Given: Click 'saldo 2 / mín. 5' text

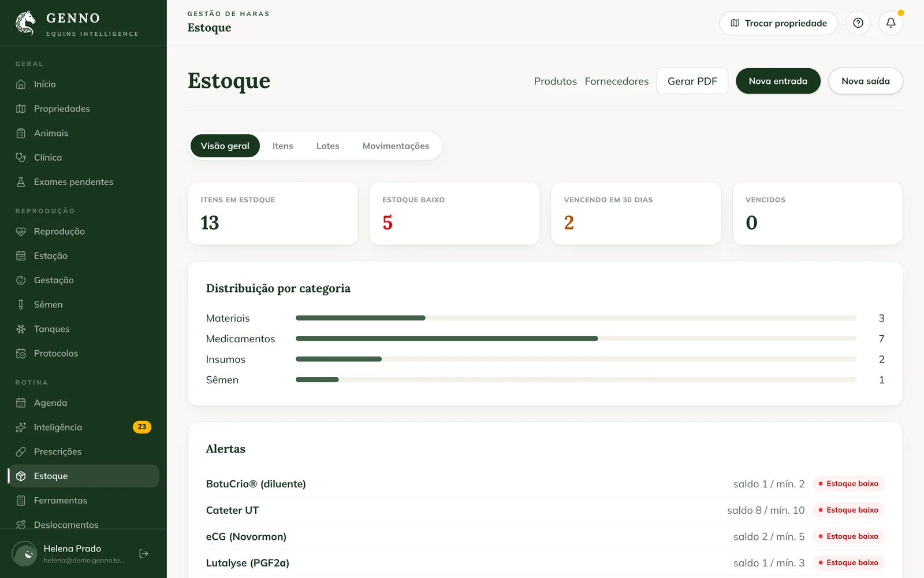Looking at the screenshot, I should 769,536.
